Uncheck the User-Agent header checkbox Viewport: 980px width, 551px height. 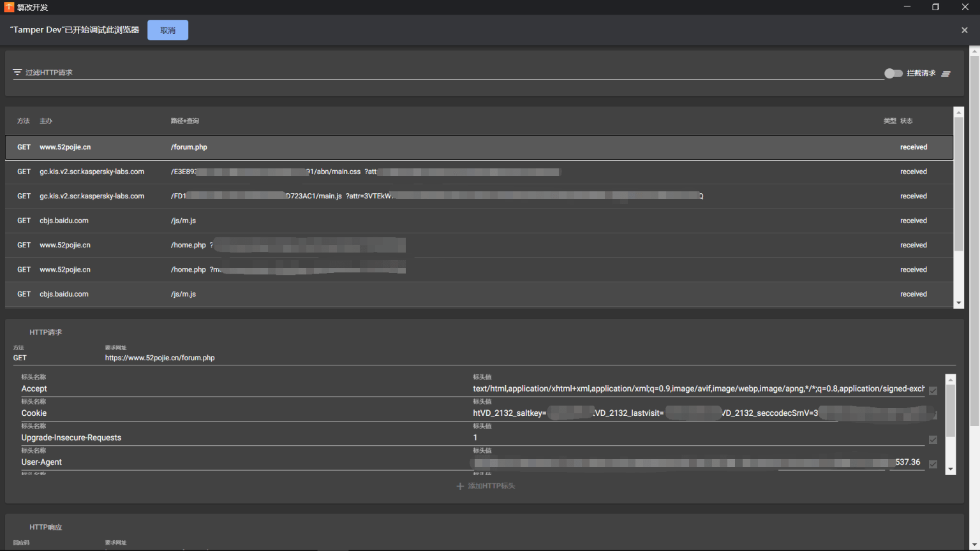point(933,464)
